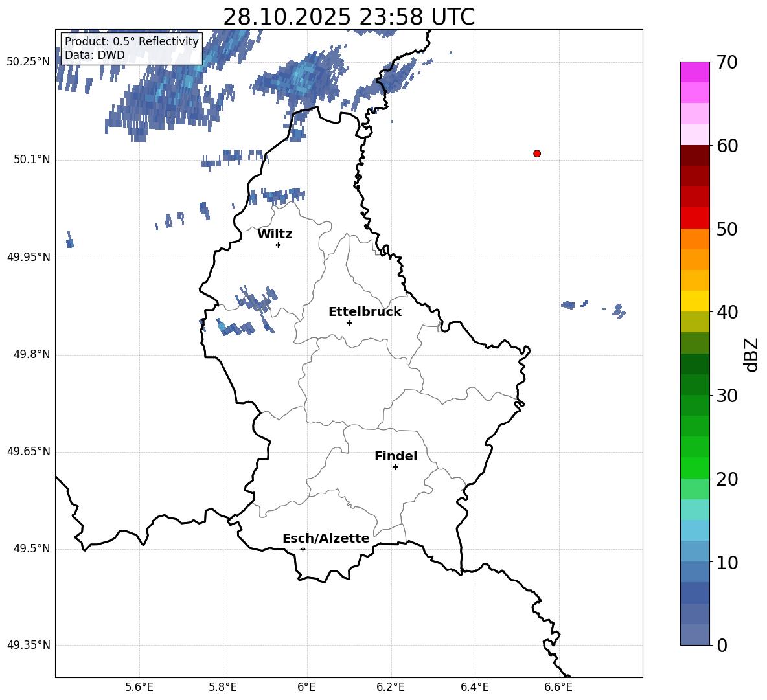Screen dimensions: 767x700
Task: Click the Wiltz city label
Action: pos(275,234)
